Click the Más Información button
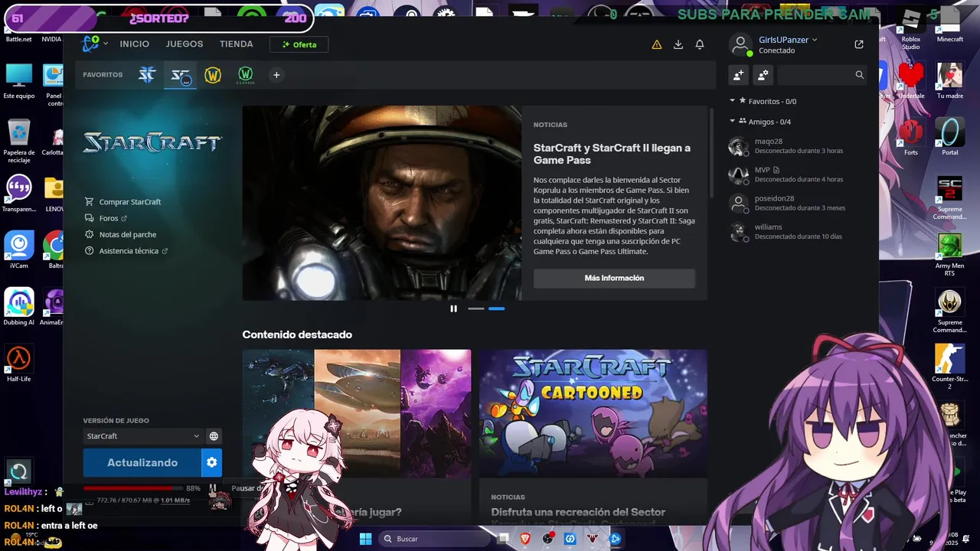The height and width of the screenshot is (551, 980). coord(614,278)
